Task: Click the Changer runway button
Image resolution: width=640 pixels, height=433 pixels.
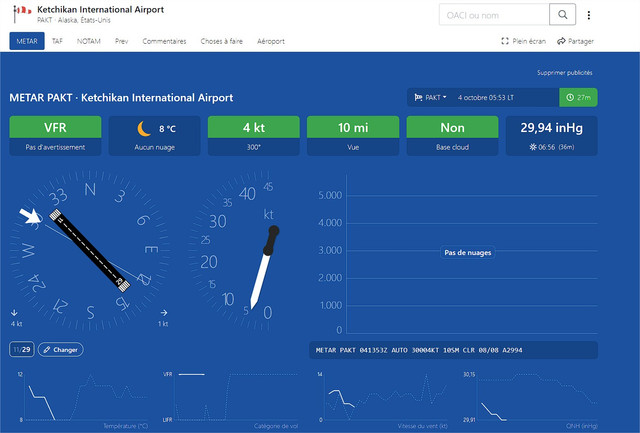Action: (x=61, y=350)
